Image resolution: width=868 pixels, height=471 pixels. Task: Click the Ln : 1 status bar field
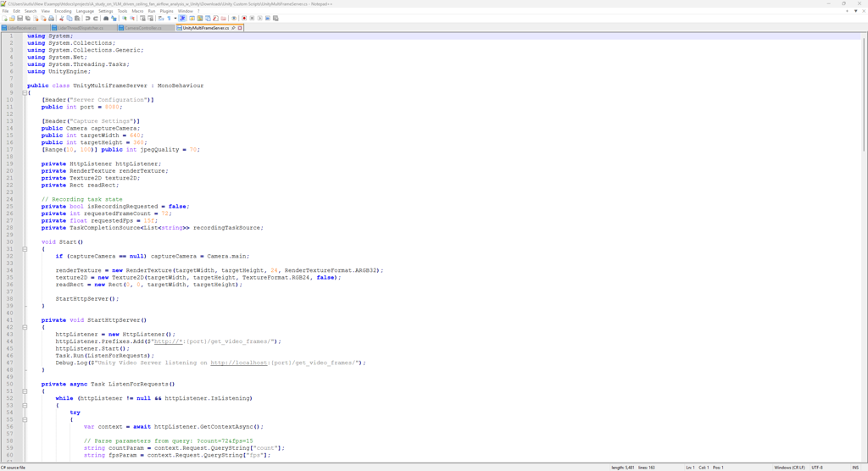(x=690, y=468)
